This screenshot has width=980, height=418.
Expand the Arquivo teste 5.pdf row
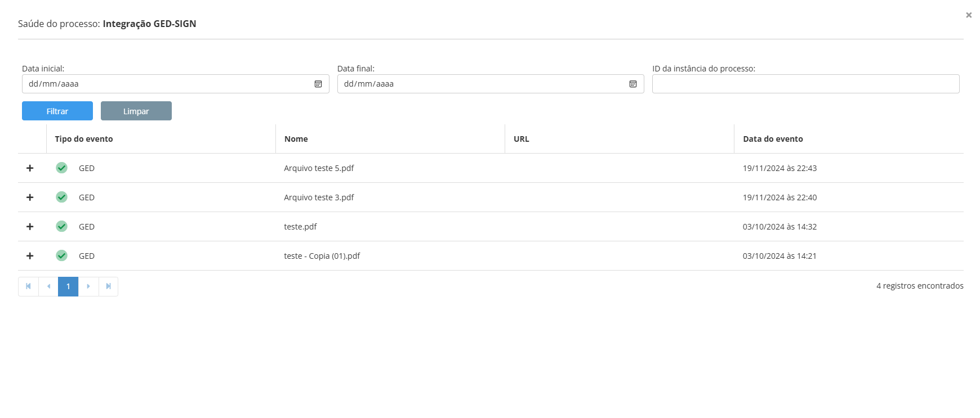point(30,168)
